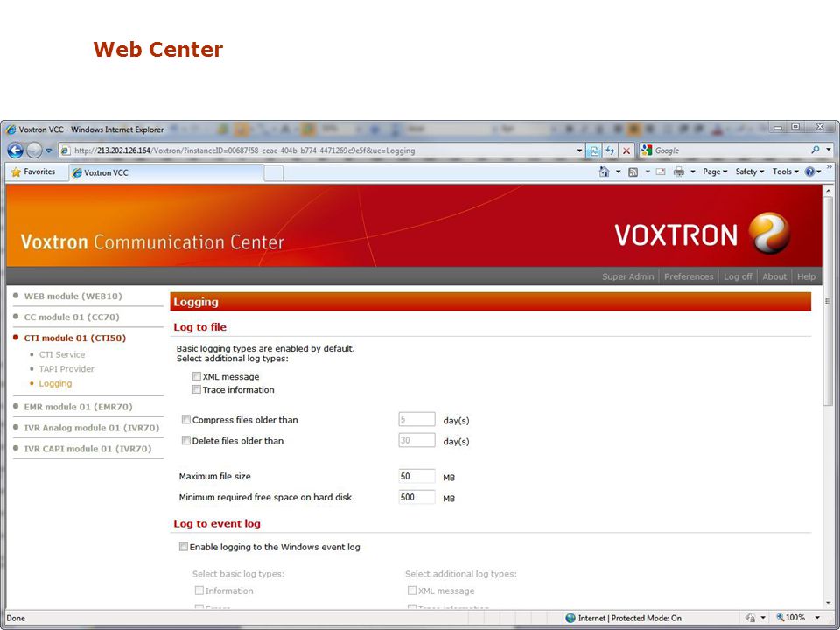Toggle Information basic log type checkbox
Image resolution: width=840 pixels, height=630 pixels.
coord(199,591)
